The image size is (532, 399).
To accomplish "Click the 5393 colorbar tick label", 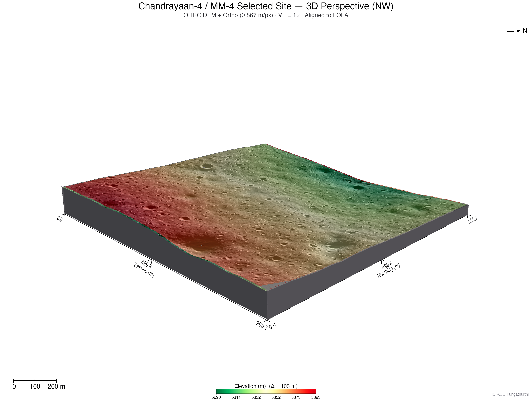I will tap(316, 397).
